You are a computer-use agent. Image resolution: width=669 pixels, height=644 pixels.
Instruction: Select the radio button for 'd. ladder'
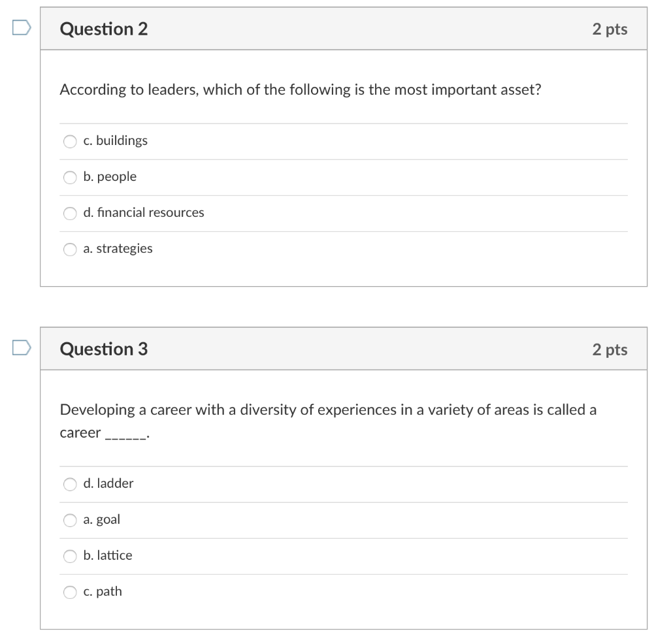click(x=69, y=484)
